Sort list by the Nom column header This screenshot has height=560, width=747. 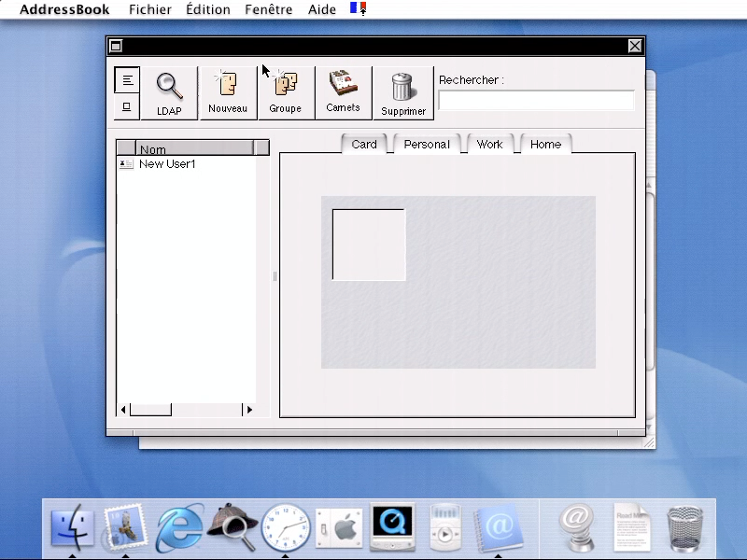coord(195,148)
